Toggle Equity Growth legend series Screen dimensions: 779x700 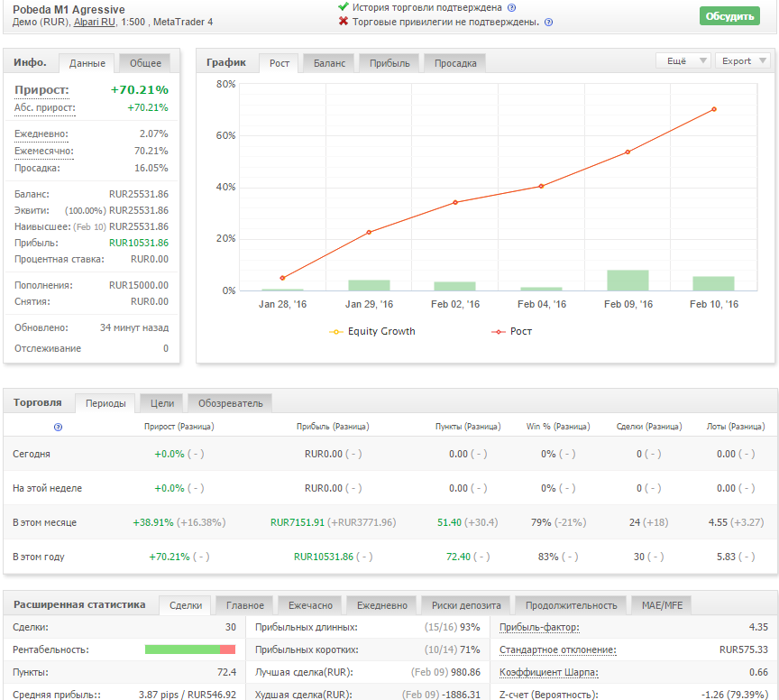(372, 332)
